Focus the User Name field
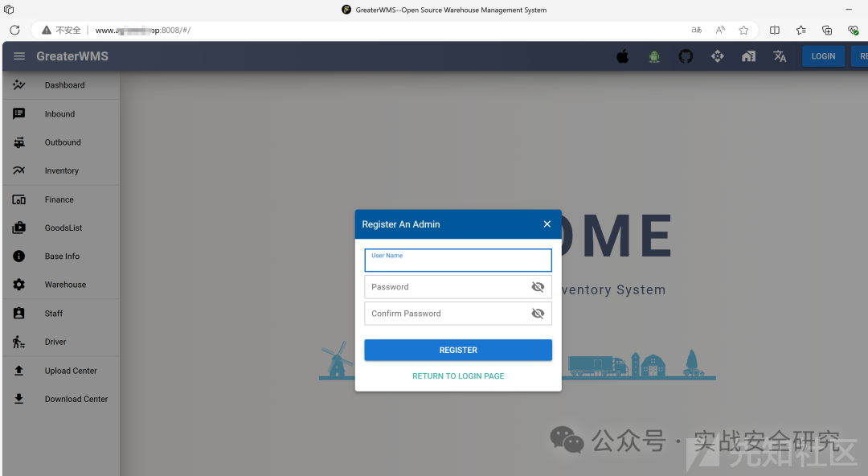868x476 pixels. 458,261
